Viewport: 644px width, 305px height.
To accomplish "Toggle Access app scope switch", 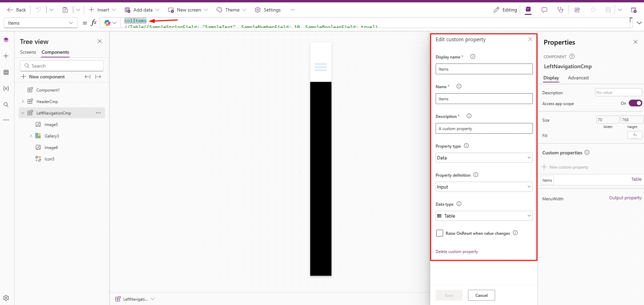I will pyautogui.click(x=636, y=103).
